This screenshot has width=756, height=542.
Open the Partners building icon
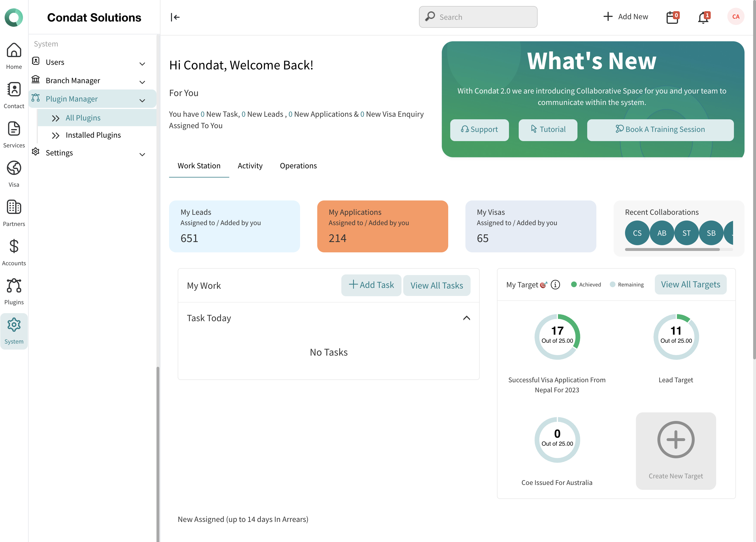tap(14, 207)
